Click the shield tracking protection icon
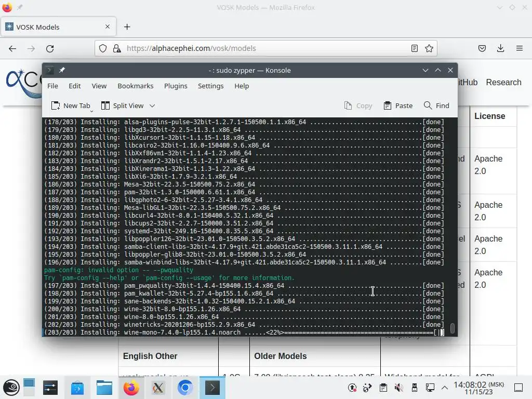The height and width of the screenshot is (399, 532). (103, 48)
